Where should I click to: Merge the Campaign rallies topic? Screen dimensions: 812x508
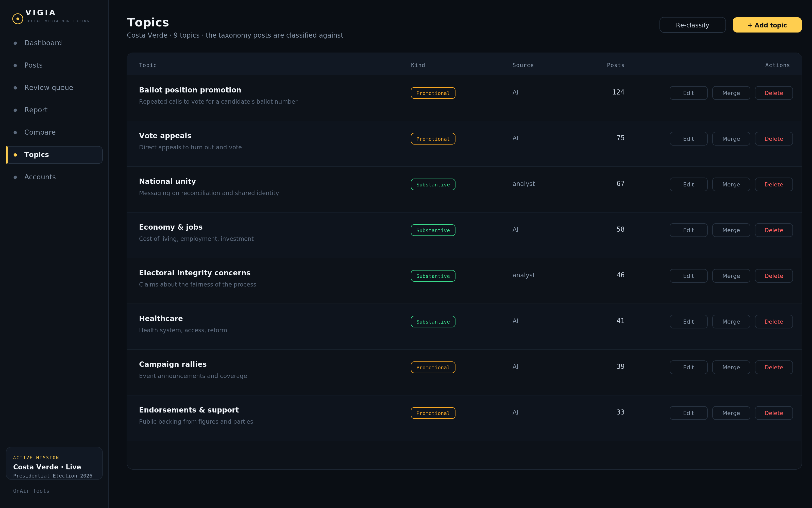tap(731, 367)
